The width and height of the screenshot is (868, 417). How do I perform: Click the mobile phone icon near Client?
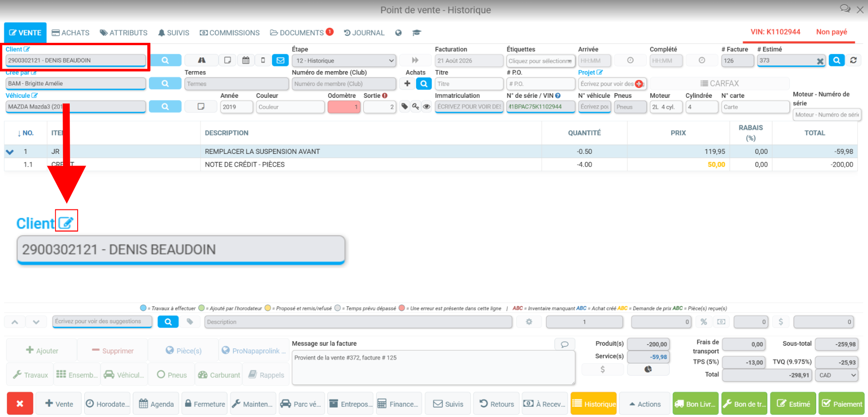263,60
